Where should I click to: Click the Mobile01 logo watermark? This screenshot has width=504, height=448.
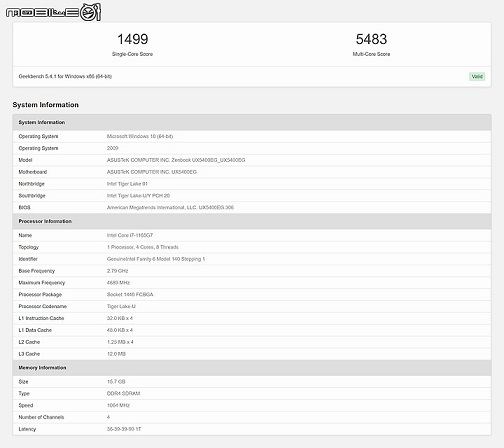[x=53, y=12]
